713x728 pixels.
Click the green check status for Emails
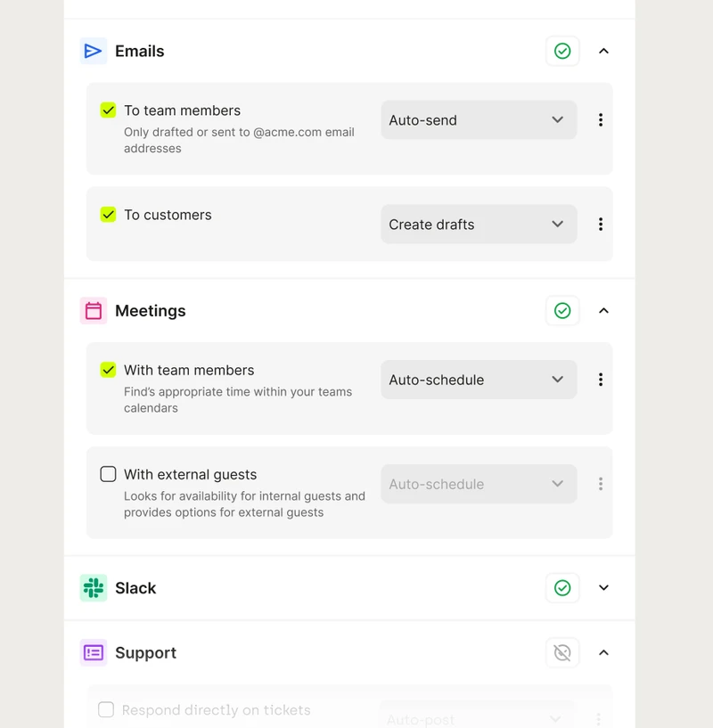tap(562, 51)
